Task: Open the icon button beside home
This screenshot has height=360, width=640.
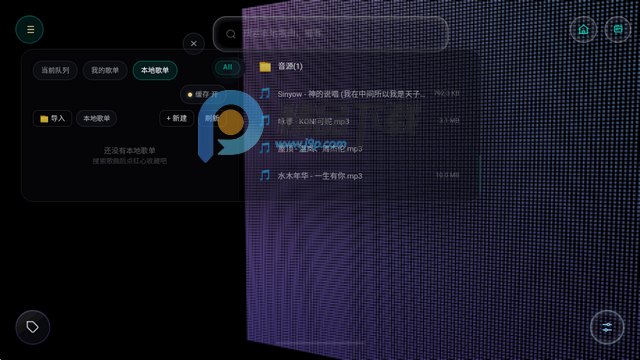Action: tap(618, 29)
